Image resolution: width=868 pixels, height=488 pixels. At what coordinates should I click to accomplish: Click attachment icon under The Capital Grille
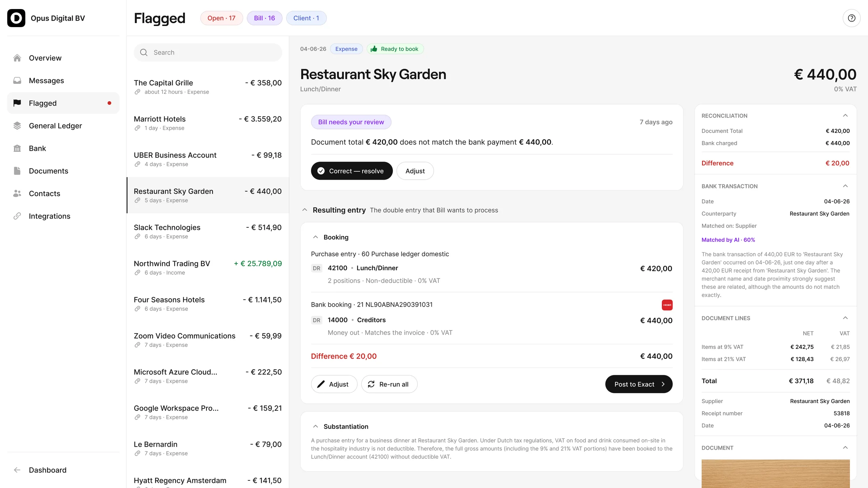click(137, 92)
